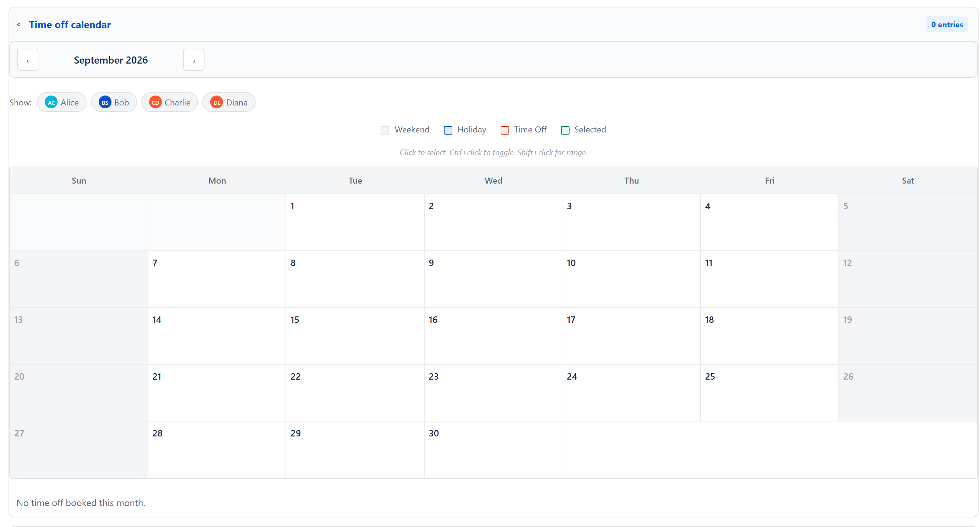980x527 pixels.
Task: Click the Time off calendar title
Action: click(x=70, y=25)
